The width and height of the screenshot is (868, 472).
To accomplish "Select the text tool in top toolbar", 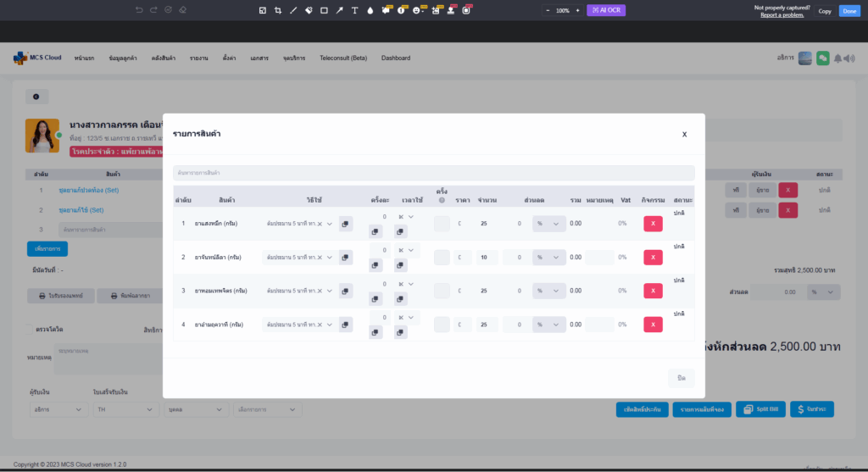I will (x=354, y=10).
